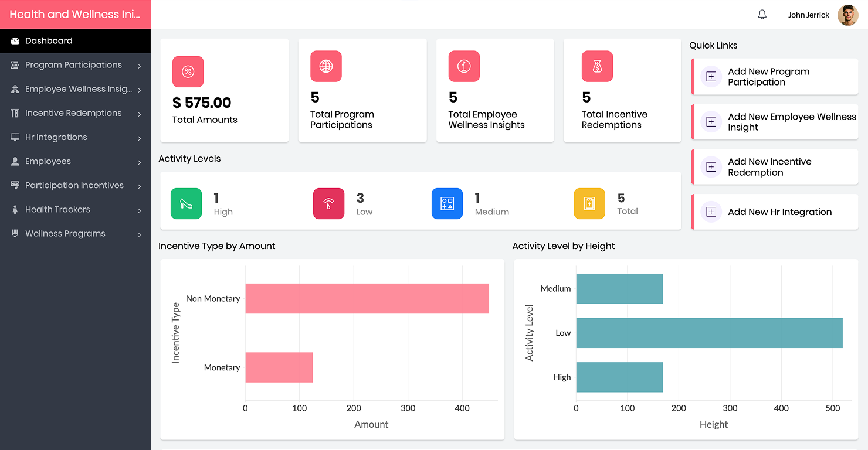Click the globe icon for Program Participations
This screenshot has height=450, width=868.
(x=325, y=66)
